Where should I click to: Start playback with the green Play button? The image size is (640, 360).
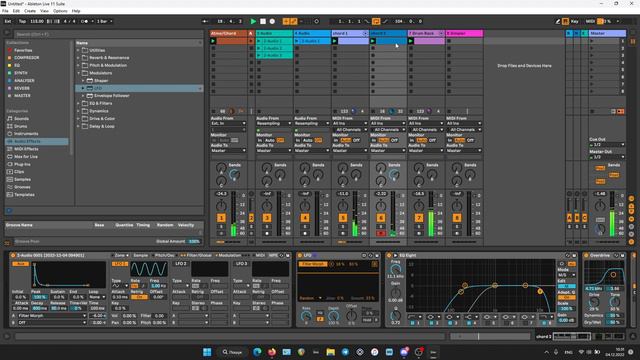(253, 21)
